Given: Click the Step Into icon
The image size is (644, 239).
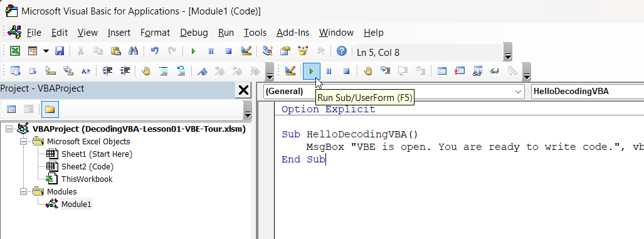Looking at the screenshot, I should click(x=385, y=71).
